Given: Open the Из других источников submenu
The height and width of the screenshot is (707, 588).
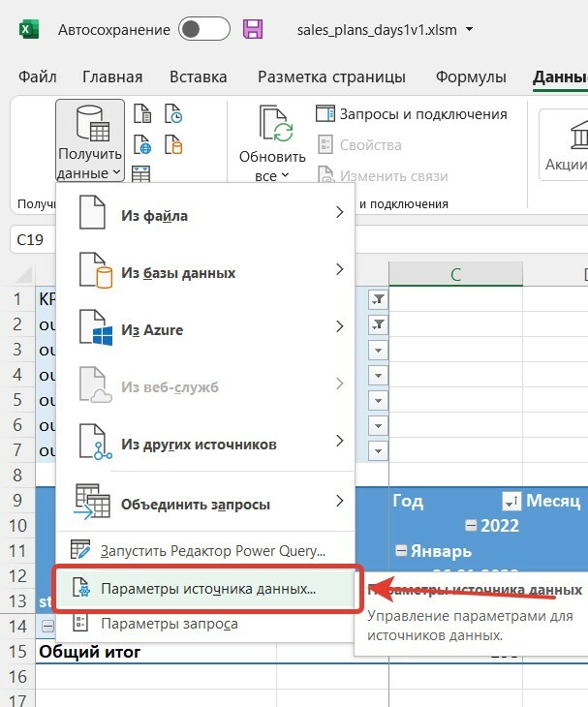Looking at the screenshot, I should pos(205,441).
